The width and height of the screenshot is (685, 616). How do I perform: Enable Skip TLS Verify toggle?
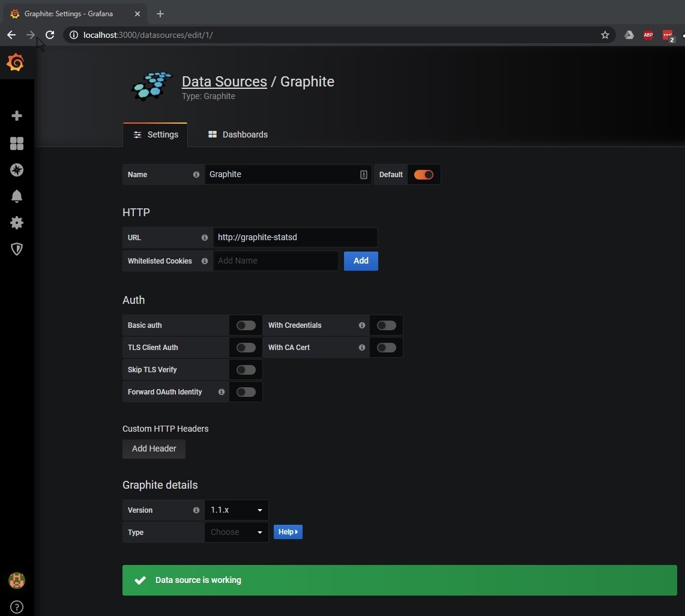tap(246, 370)
